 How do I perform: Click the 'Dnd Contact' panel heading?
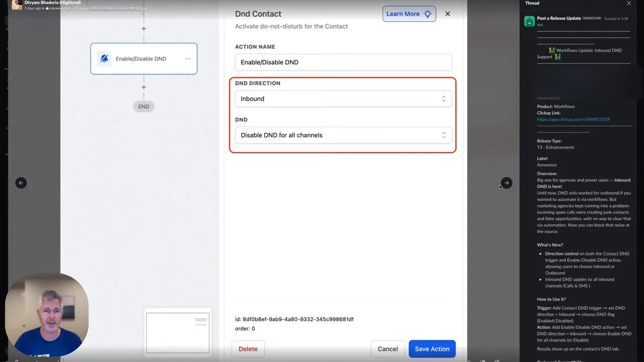[258, 14]
